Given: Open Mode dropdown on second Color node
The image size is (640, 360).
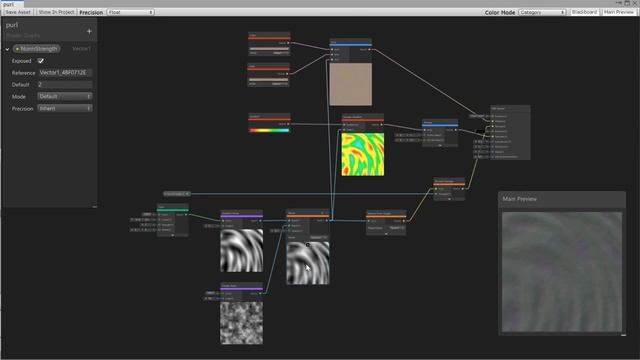Looking at the screenshot, I should [279, 84].
